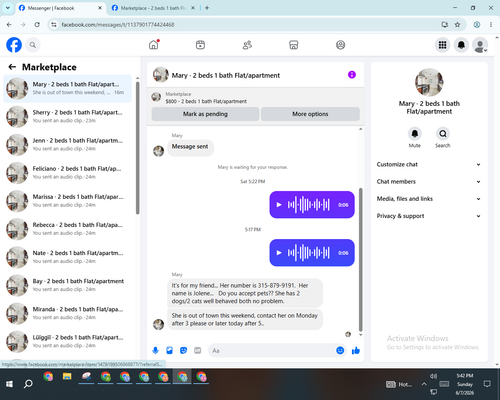
Task: Click the Facebook logo
Action: 14,45
